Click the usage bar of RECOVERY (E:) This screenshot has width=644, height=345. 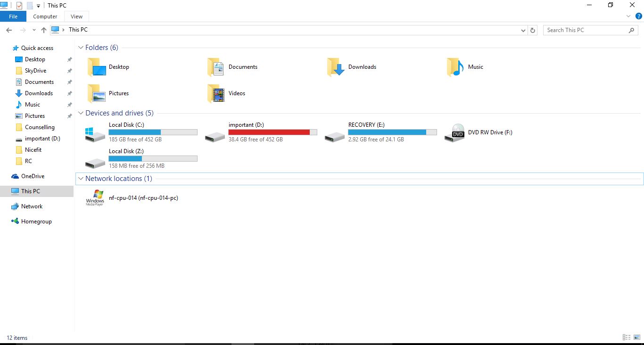[392, 132]
